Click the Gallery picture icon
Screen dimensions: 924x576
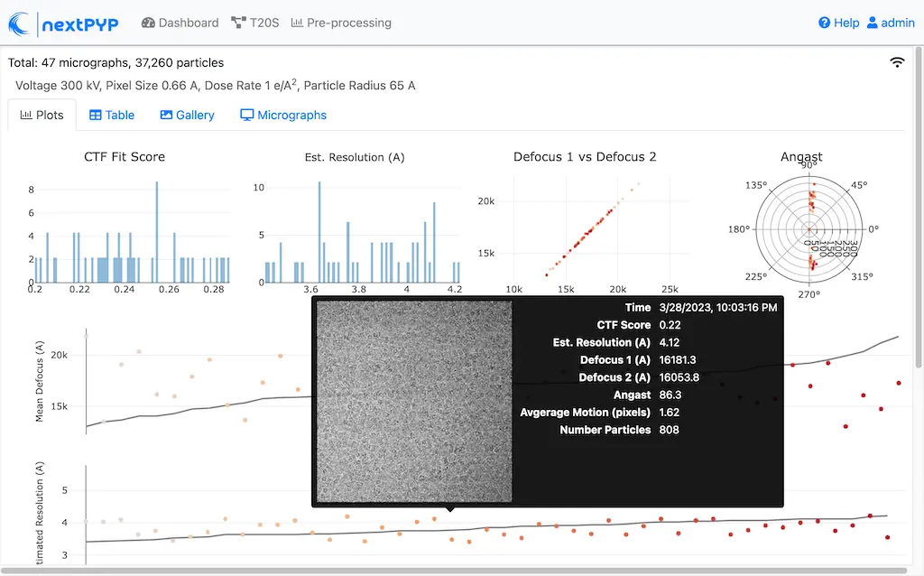tap(165, 115)
